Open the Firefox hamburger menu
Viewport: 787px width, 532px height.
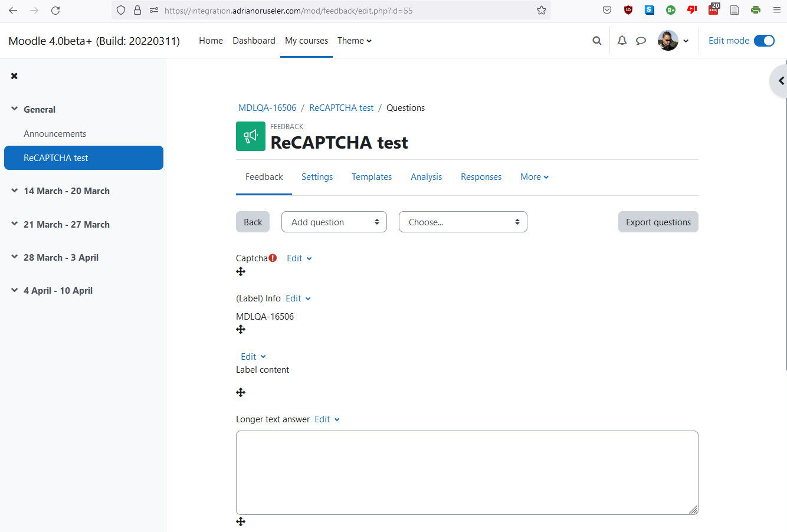[776, 10]
